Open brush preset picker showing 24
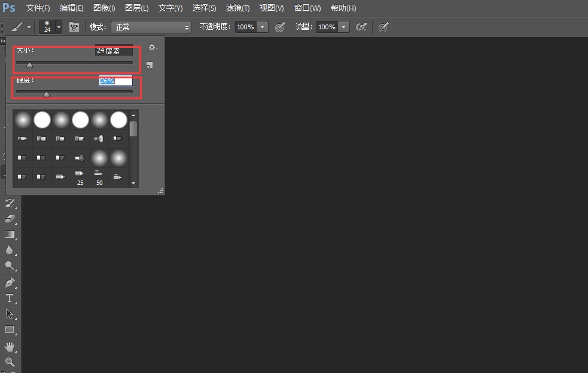The image size is (588, 373). pyautogui.click(x=47, y=27)
